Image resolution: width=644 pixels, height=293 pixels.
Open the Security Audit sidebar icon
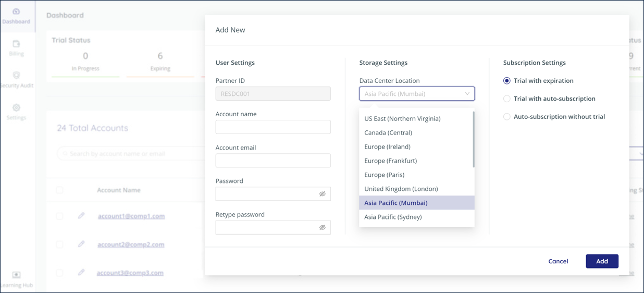pyautogui.click(x=16, y=76)
